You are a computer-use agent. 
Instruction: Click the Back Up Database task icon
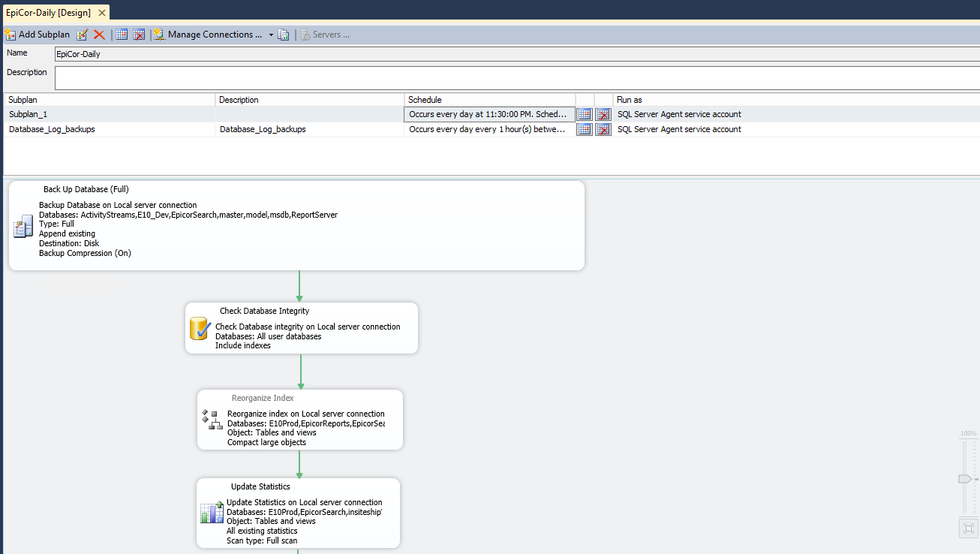(23, 226)
